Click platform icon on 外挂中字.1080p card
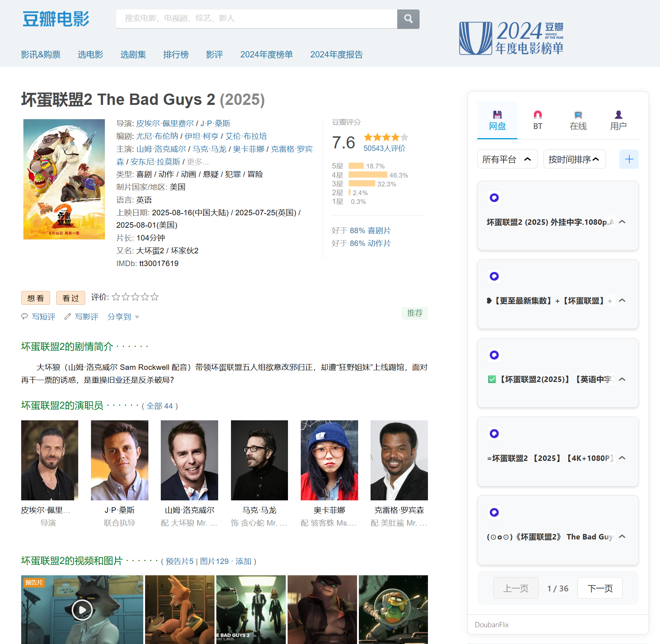660x644 pixels. click(494, 198)
